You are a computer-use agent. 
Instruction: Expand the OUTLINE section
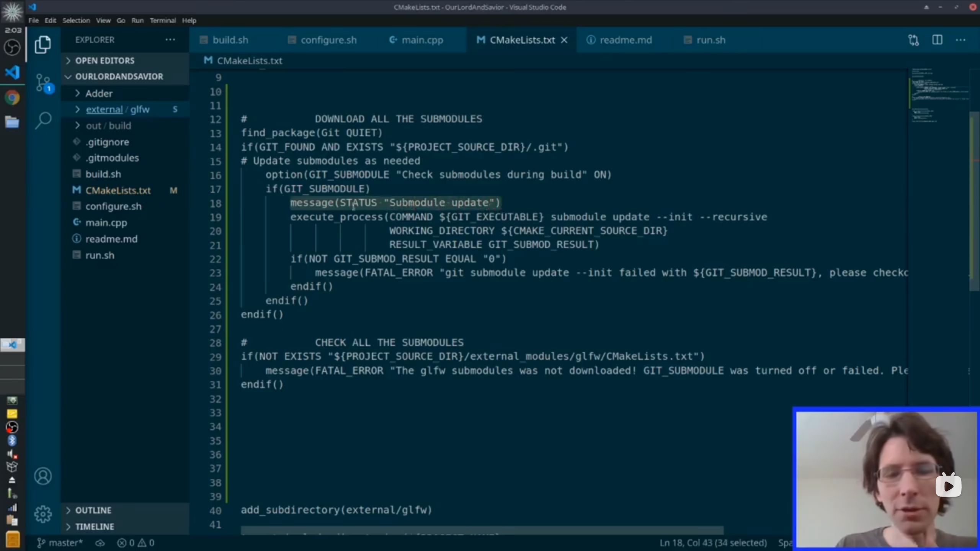(125, 510)
